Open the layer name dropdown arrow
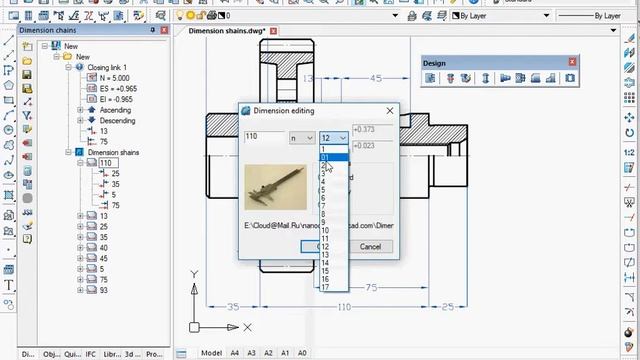Screen dimensions: 640x360 (395, 16)
